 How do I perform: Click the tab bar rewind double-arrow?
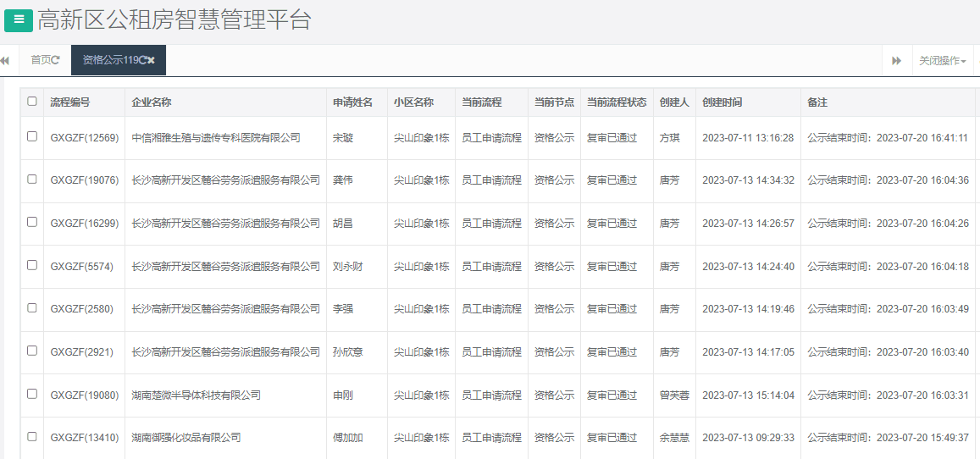pos(4,61)
